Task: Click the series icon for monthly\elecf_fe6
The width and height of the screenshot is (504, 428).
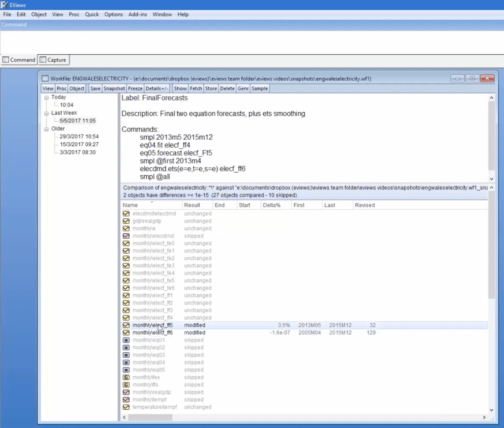Action: (x=126, y=288)
